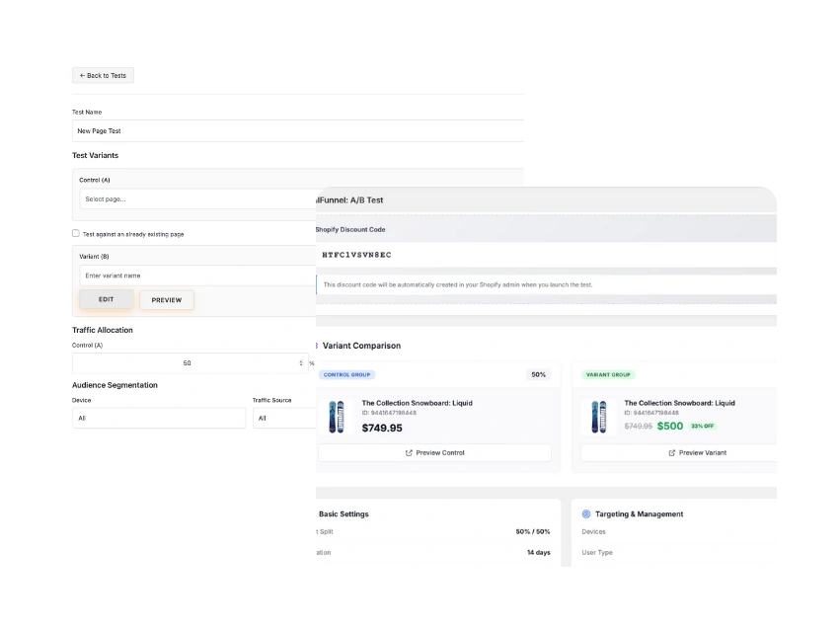Open the variant group snowboard thumbnail

600,417
